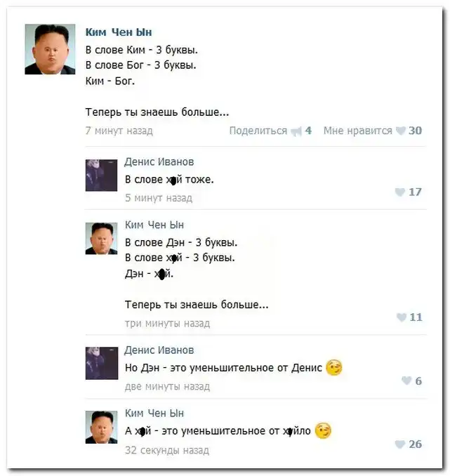The height and width of the screenshot is (476, 450).
Task: Click the Мне нравится link
Action: tap(358, 131)
